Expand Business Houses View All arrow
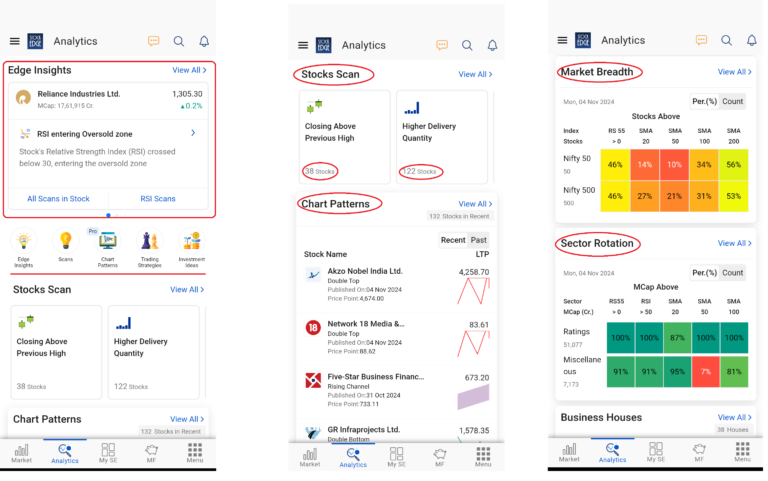 point(734,417)
